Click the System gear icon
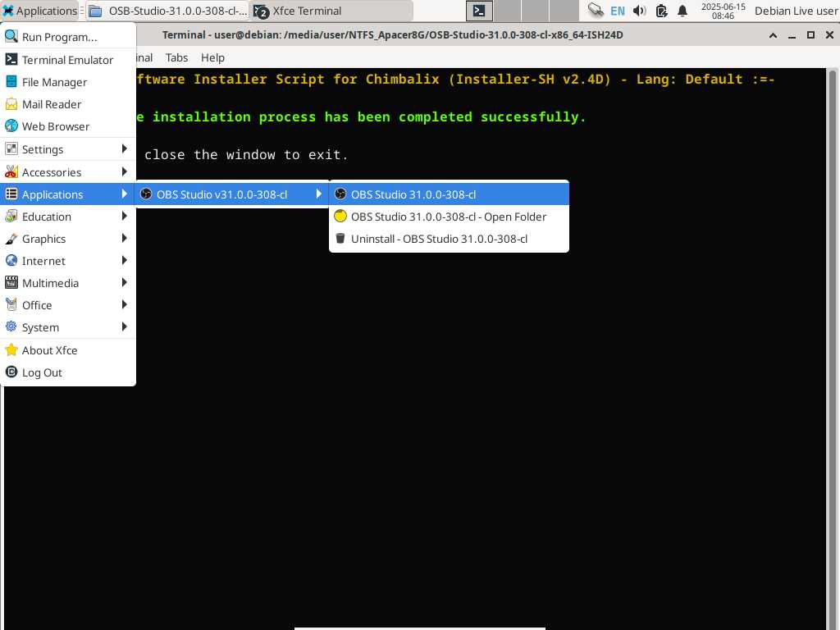840x630 pixels. (x=11, y=326)
